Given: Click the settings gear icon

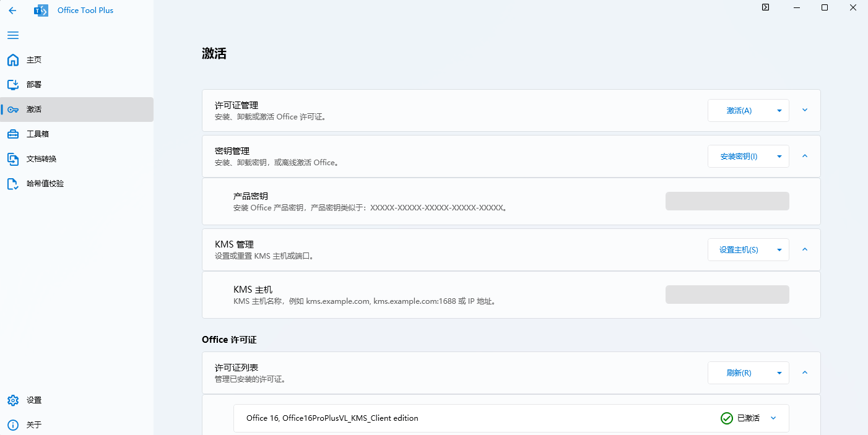Looking at the screenshot, I should pyautogui.click(x=13, y=400).
